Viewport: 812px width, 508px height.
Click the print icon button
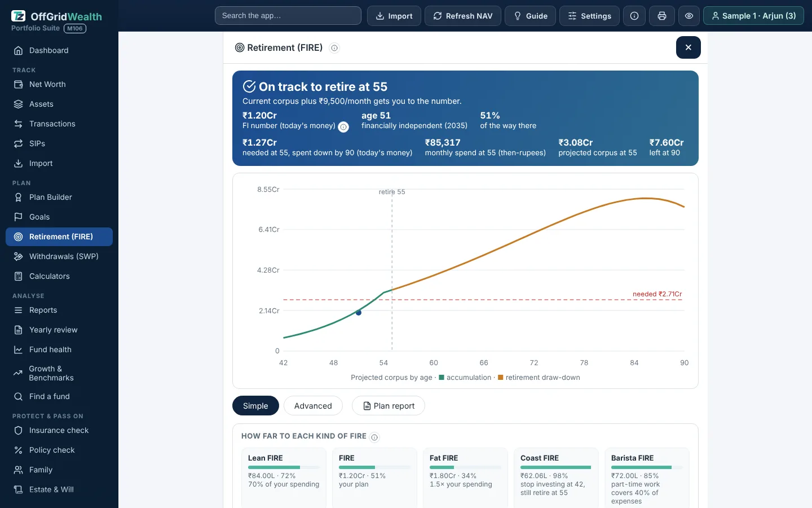click(662, 16)
